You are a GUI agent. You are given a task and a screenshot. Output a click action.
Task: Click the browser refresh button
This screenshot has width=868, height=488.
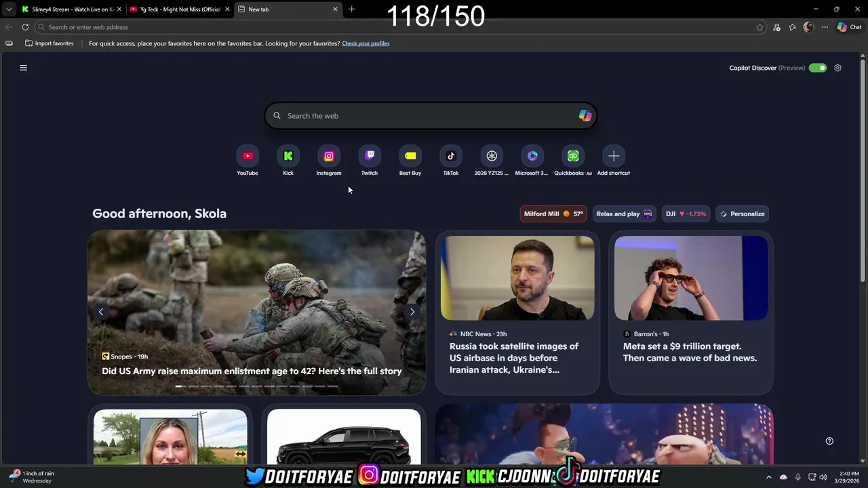(x=25, y=27)
